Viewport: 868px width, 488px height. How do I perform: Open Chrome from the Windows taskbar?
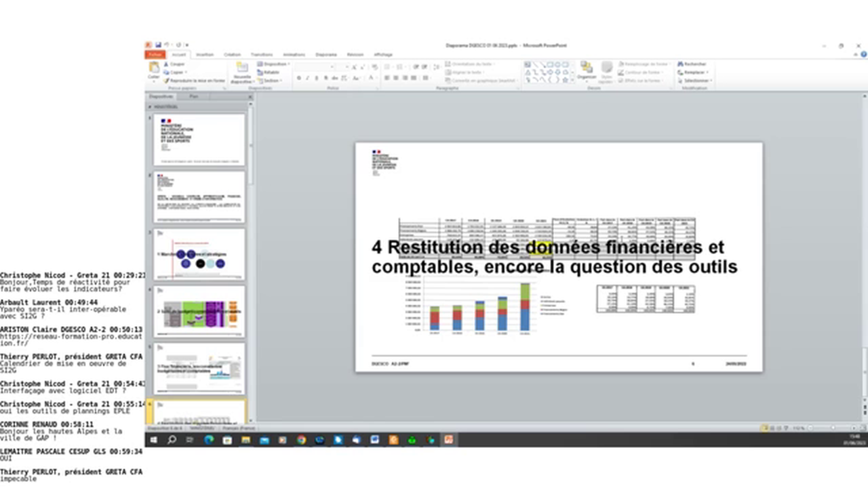coord(301,440)
